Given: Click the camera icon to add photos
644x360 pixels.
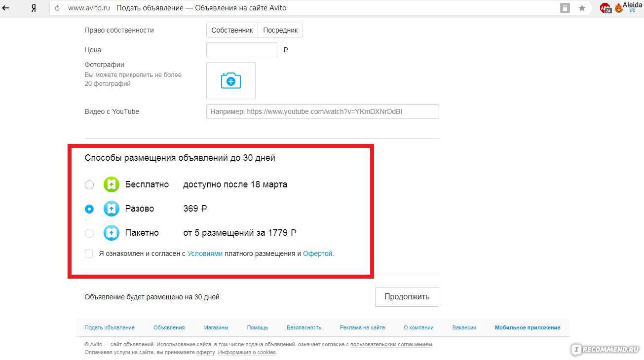Looking at the screenshot, I should pyautogui.click(x=231, y=80).
